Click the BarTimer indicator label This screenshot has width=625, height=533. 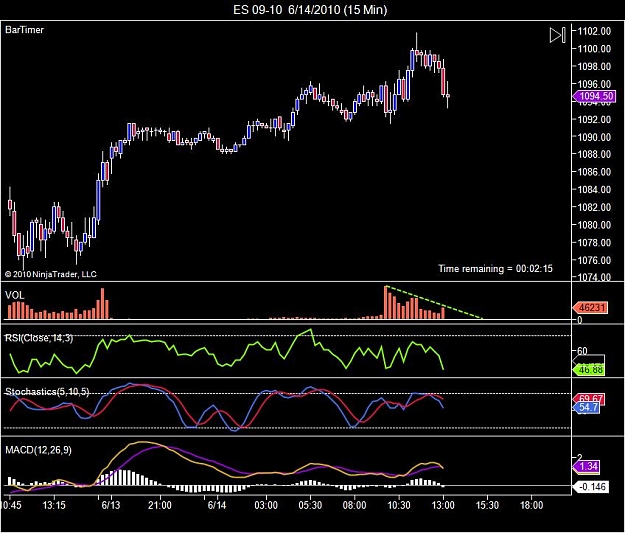[24, 30]
